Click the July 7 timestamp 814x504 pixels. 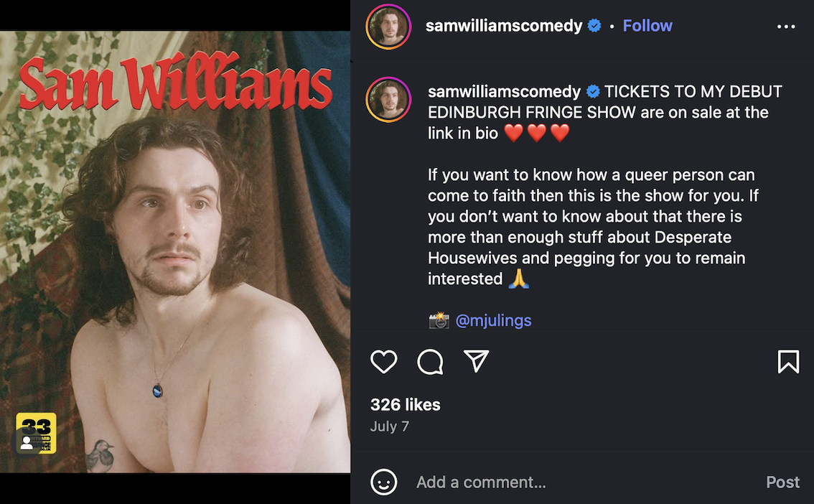pos(389,426)
